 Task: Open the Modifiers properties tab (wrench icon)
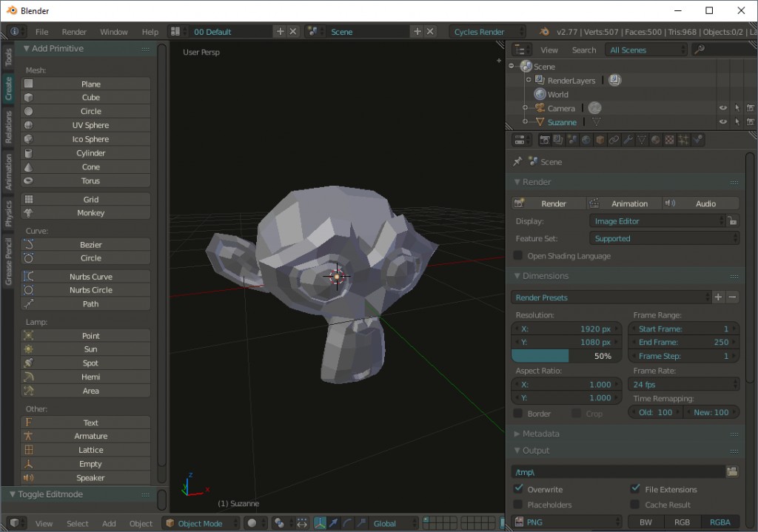coord(628,140)
